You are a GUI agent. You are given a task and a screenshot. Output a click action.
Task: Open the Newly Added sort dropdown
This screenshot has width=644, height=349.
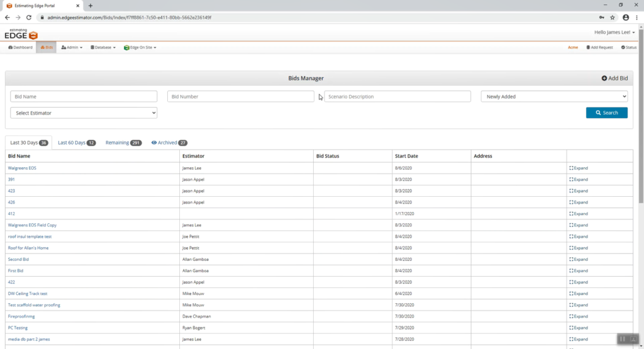(x=554, y=96)
